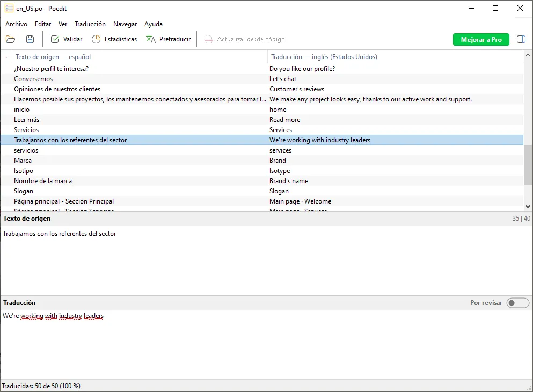Click the open folder icon in toolbar
The height and width of the screenshot is (392, 533).
coord(10,39)
